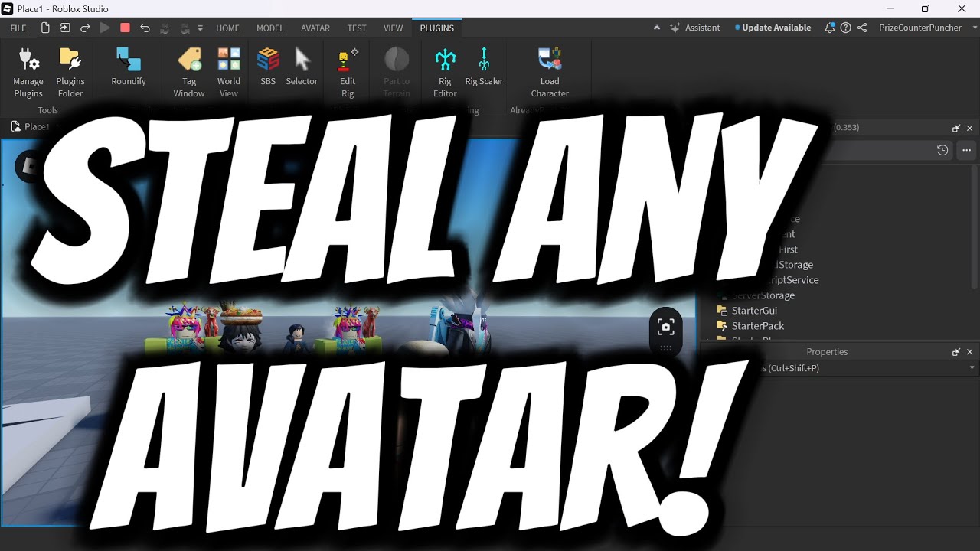Open Explorer filter history icon
The image size is (980, 551).
[x=942, y=150]
